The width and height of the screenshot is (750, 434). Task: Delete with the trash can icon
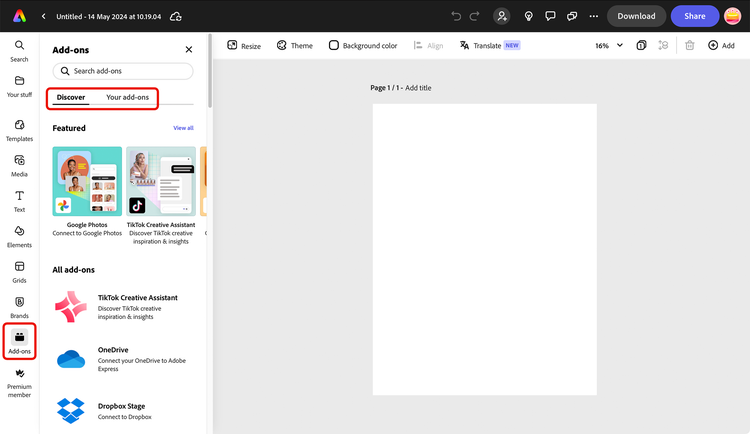tap(689, 45)
